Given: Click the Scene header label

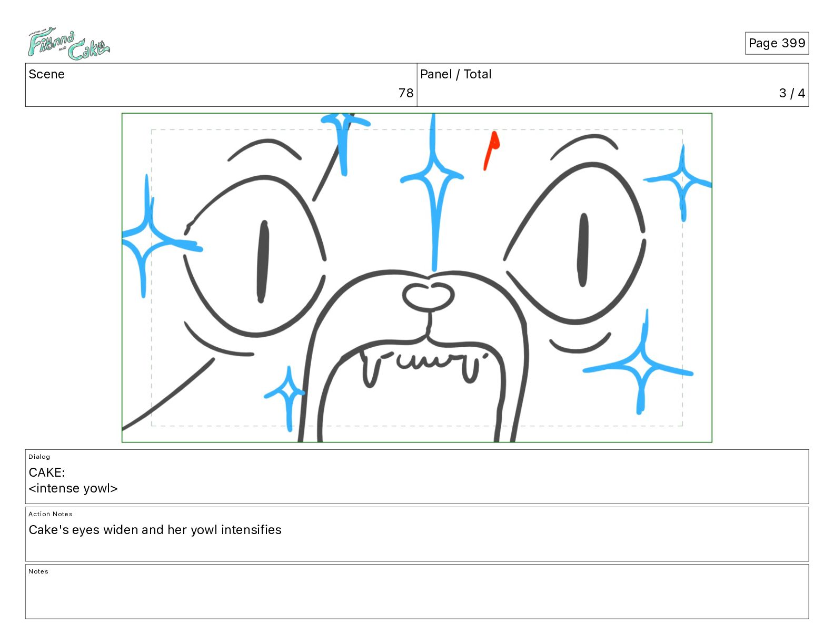Looking at the screenshot, I should (x=46, y=74).
